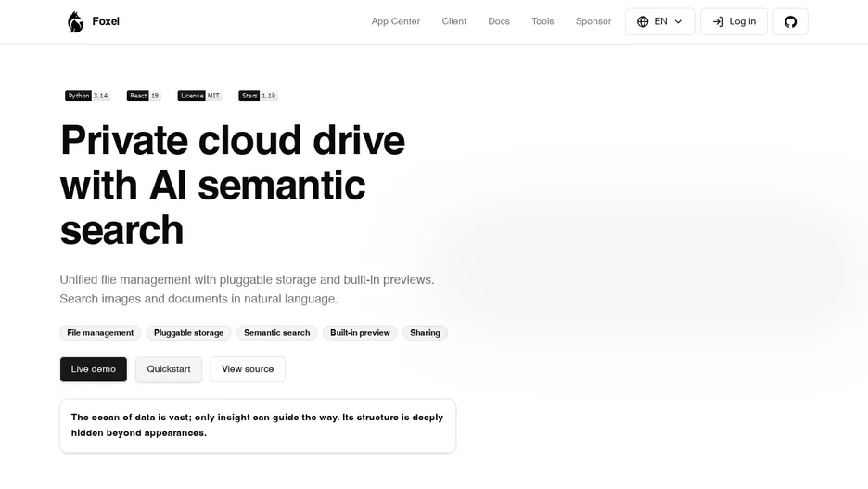Click the Stars 1.1k badge
Viewport: 868px width, 489px height.
tap(258, 96)
